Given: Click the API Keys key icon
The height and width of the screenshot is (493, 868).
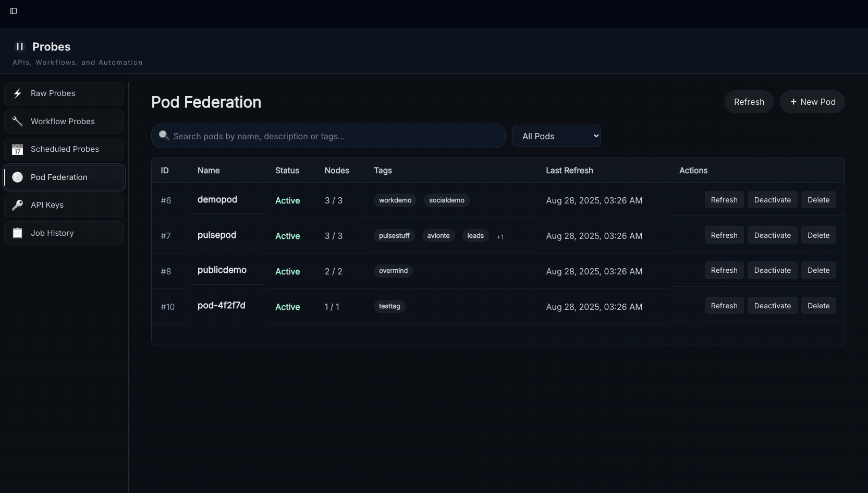Looking at the screenshot, I should (x=18, y=205).
